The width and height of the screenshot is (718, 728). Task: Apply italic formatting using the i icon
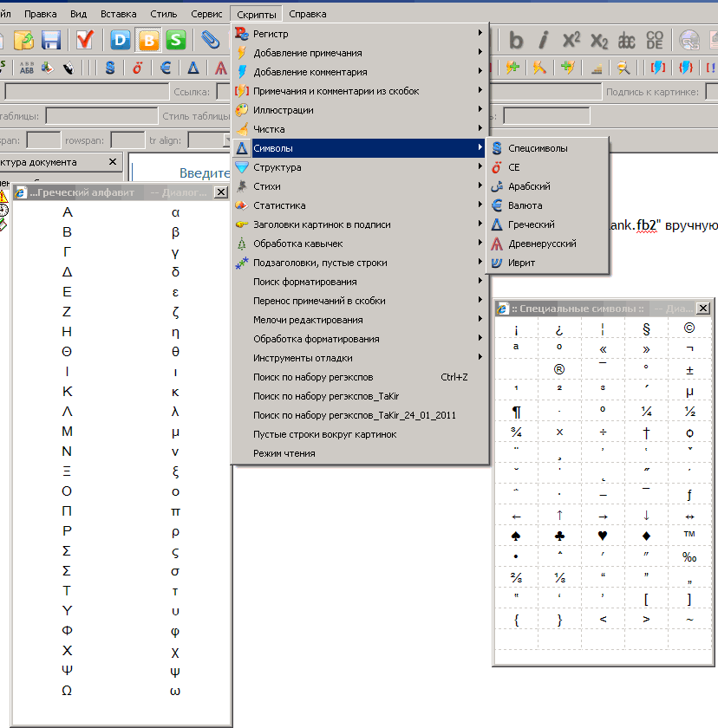pos(543,40)
